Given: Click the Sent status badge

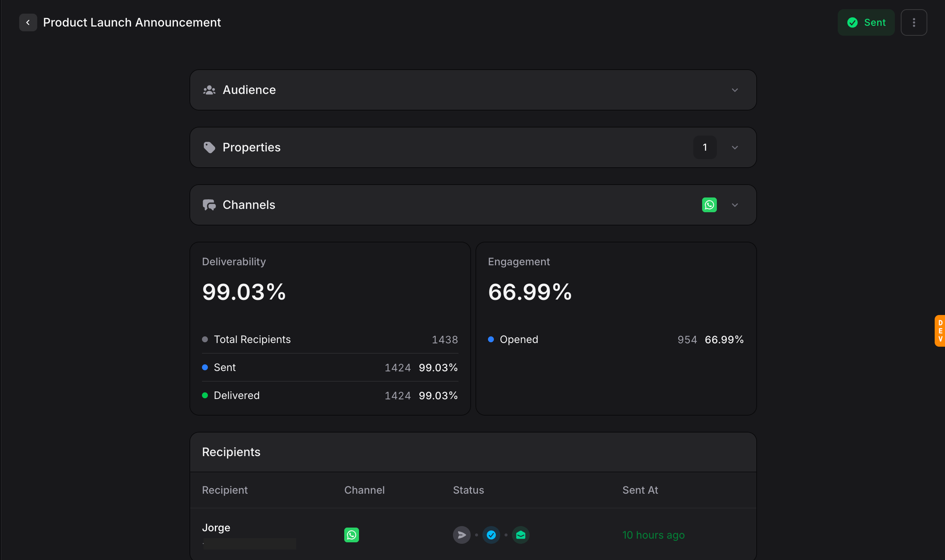Looking at the screenshot, I should pos(866,22).
